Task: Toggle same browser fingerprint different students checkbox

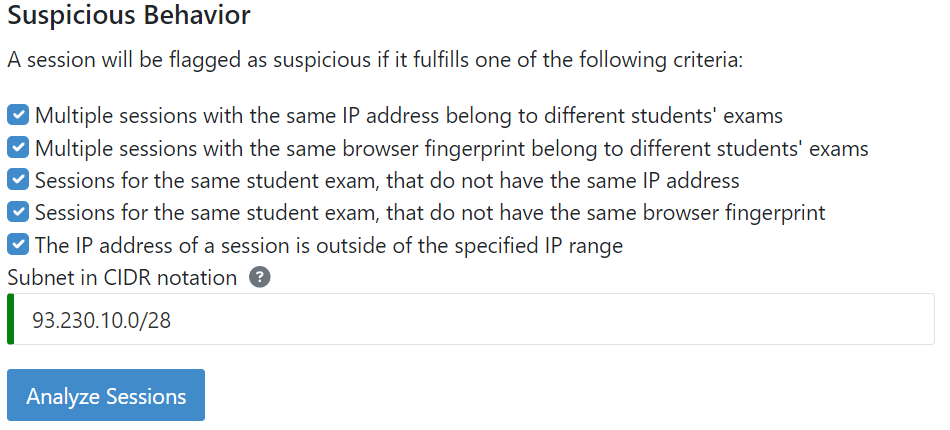Action: click(x=18, y=148)
